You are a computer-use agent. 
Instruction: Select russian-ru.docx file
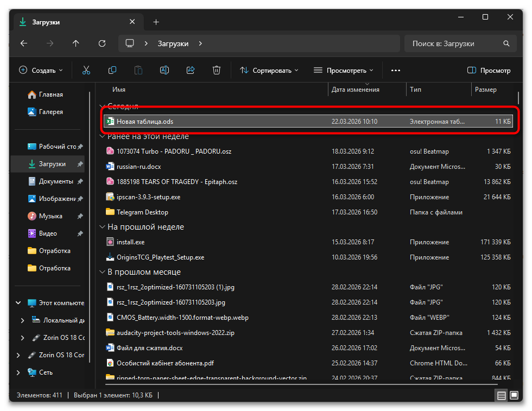coord(139,167)
